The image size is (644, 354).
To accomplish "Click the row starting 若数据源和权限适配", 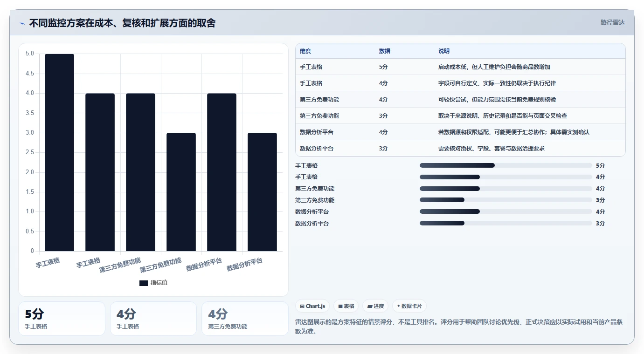I will [460, 132].
